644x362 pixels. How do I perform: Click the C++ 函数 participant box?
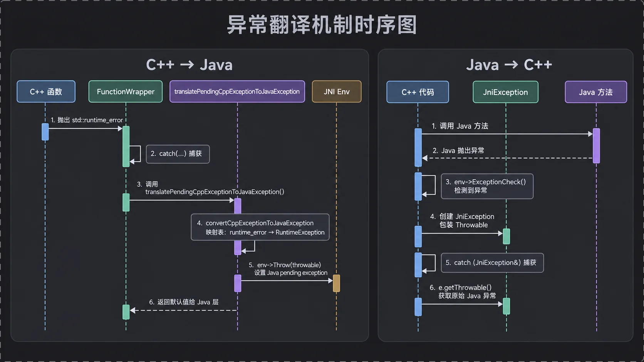point(46,92)
